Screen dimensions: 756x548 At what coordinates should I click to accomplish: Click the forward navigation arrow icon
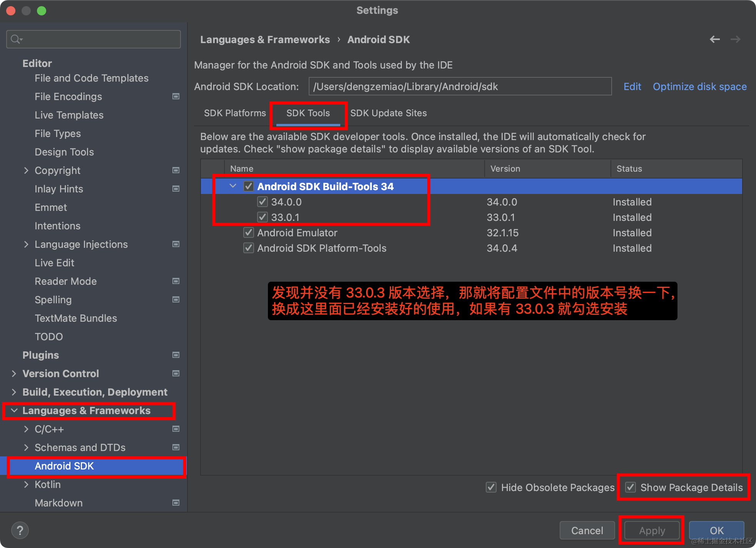pyautogui.click(x=735, y=39)
